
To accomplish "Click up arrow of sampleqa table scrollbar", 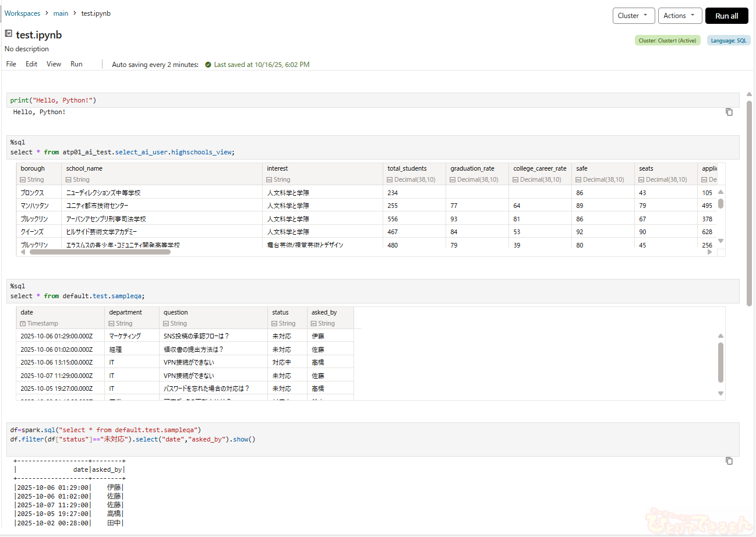I will coord(720,335).
